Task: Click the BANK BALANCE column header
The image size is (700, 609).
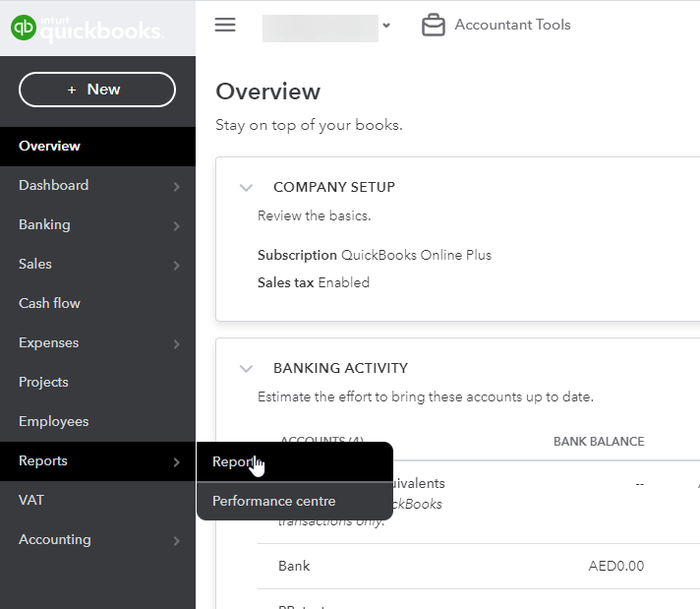Action: point(599,442)
